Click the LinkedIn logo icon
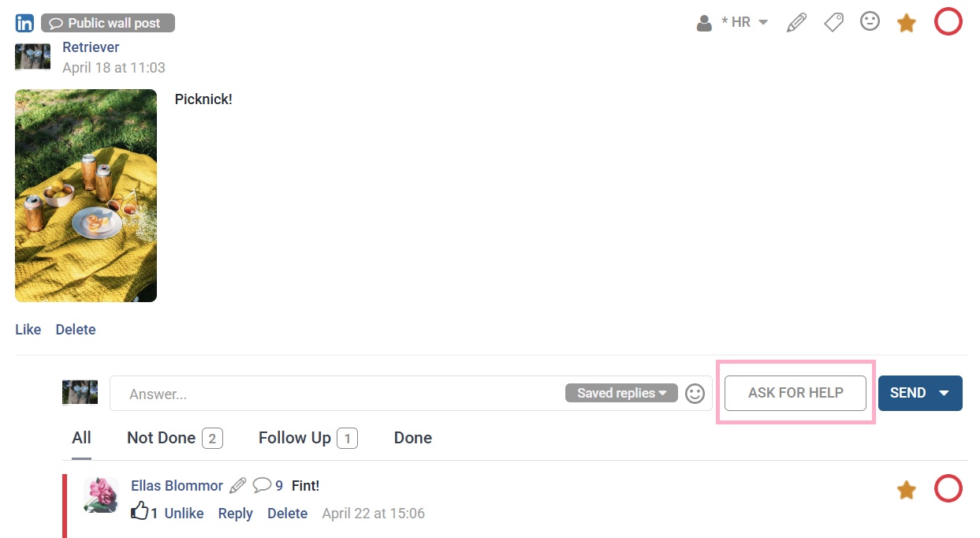Screen dimensions: 980x538 coord(24,23)
